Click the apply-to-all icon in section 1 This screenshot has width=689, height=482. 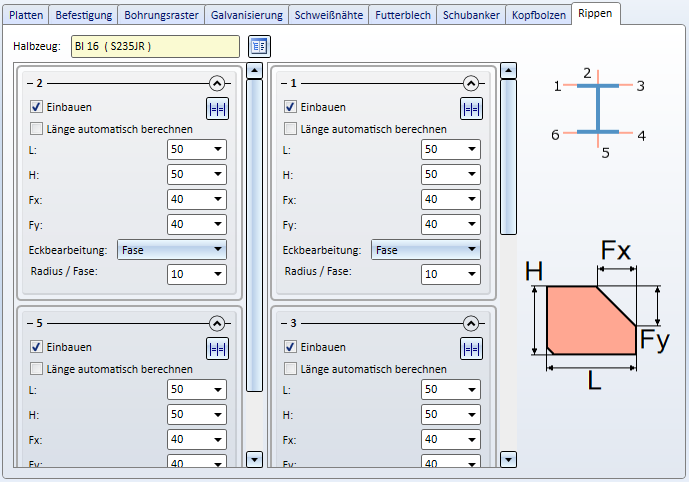[471, 109]
